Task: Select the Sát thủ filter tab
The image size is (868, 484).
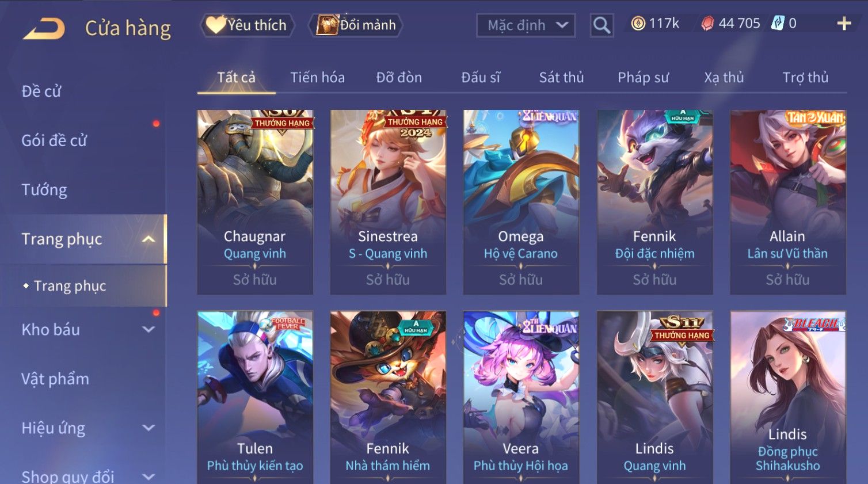Action: point(561,78)
